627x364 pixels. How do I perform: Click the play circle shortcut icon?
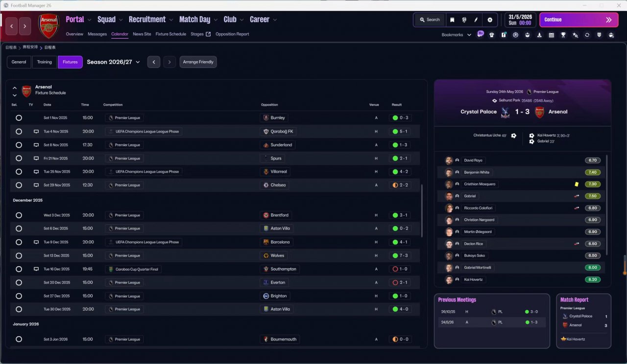point(515,35)
